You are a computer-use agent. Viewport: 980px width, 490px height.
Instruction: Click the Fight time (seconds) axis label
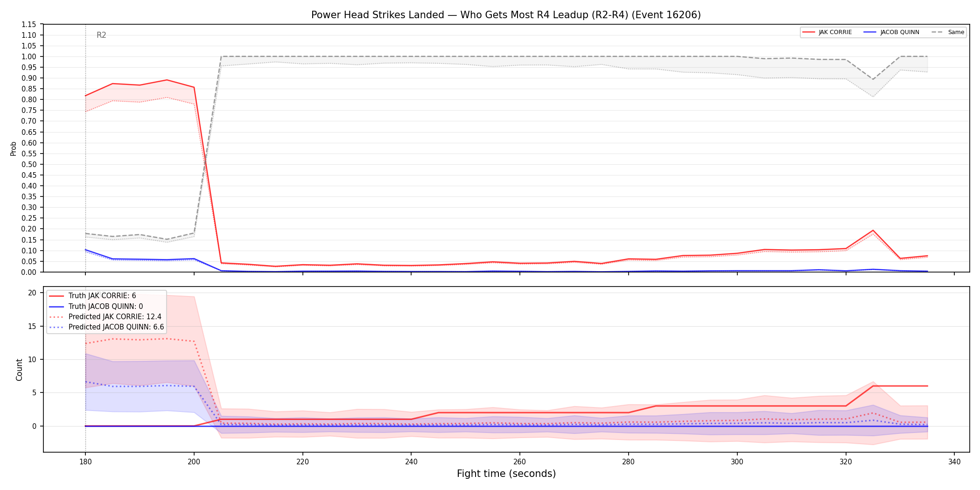(506, 474)
